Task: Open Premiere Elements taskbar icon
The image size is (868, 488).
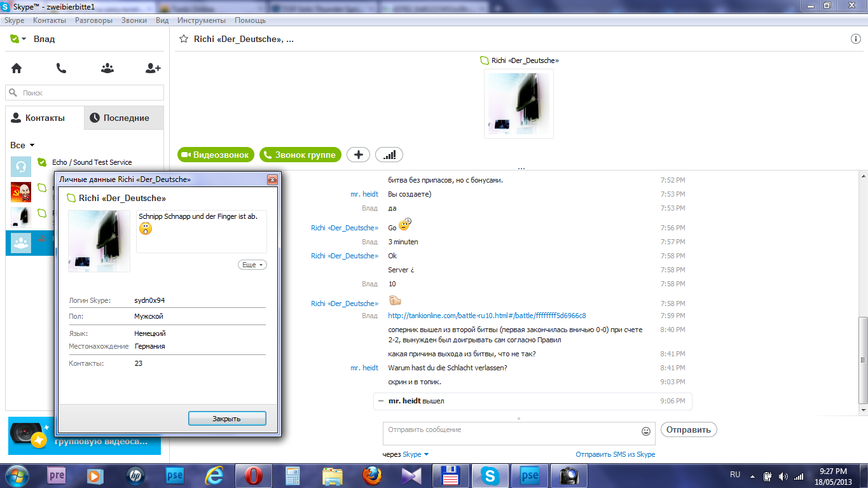Action: tap(57, 475)
